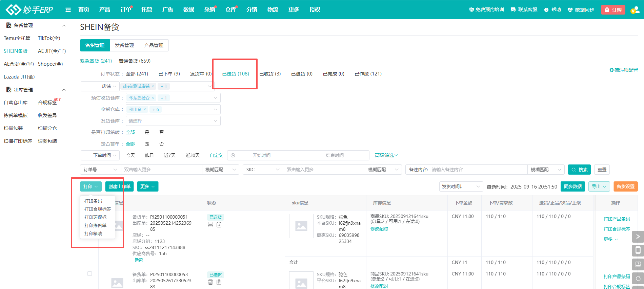Viewport: 644px width, 289px height.
Task: Open 仓库 in top navigation
Action: (x=231, y=10)
